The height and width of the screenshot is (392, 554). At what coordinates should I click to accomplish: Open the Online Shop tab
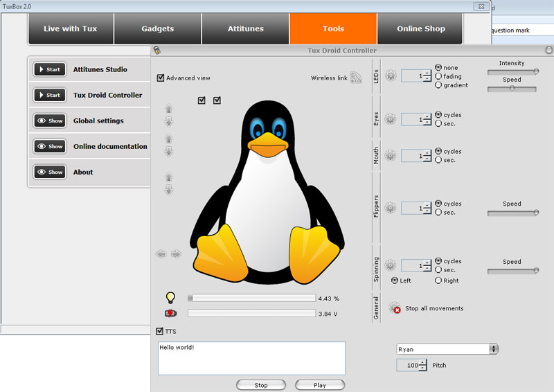coord(420,28)
